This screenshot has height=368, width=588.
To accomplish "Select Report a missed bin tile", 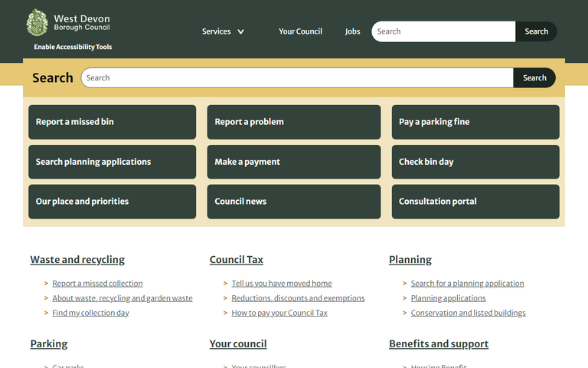I will tap(112, 122).
